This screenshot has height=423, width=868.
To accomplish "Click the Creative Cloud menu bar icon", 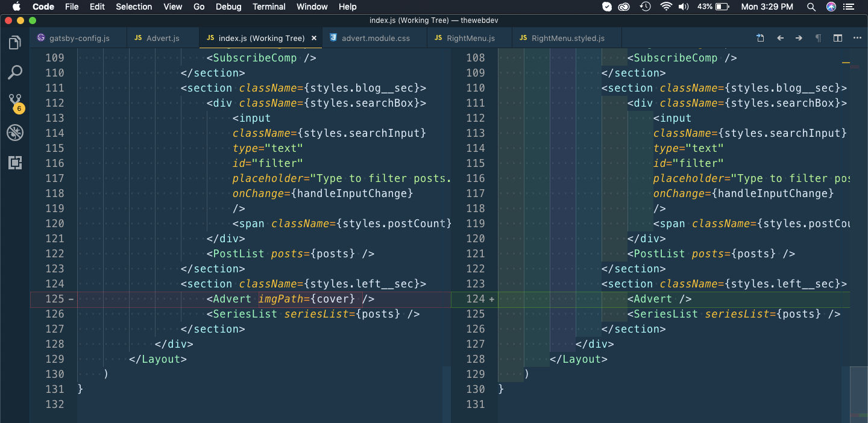I will (x=624, y=7).
